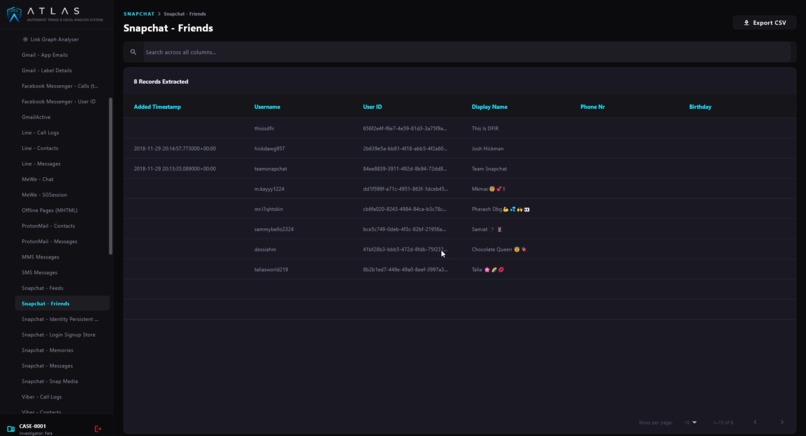Open Viber - Call Logs
Image resolution: width=806 pixels, height=436 pixels.
click(42, 397)
